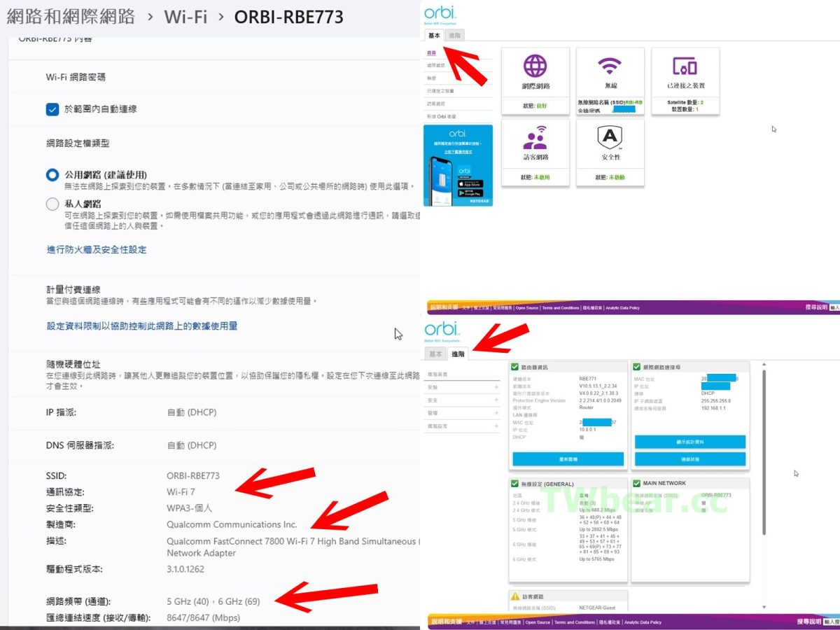The width and height of the screenshot is (840, 630).
Task: Click driver version 3.1.0.1262
Action: coord(185,569)
